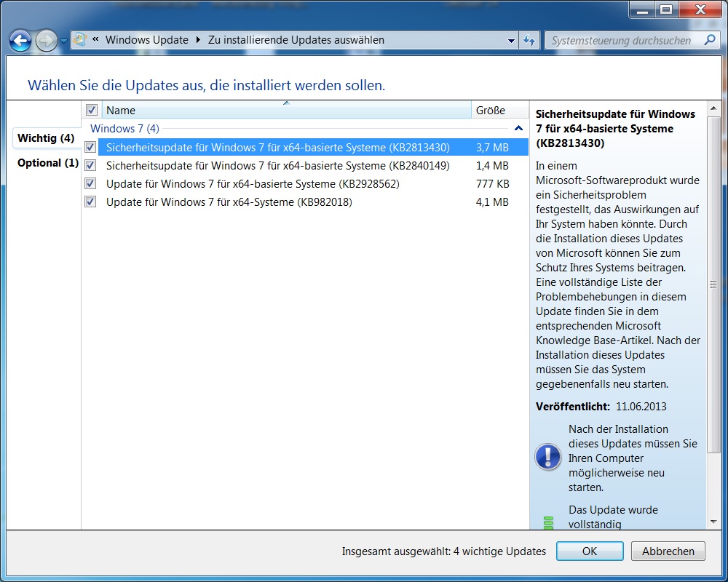Viewport: 728px width, 582px height.
Task: Click the details pane scrollbar thumb
Action: tap(713, 284)
